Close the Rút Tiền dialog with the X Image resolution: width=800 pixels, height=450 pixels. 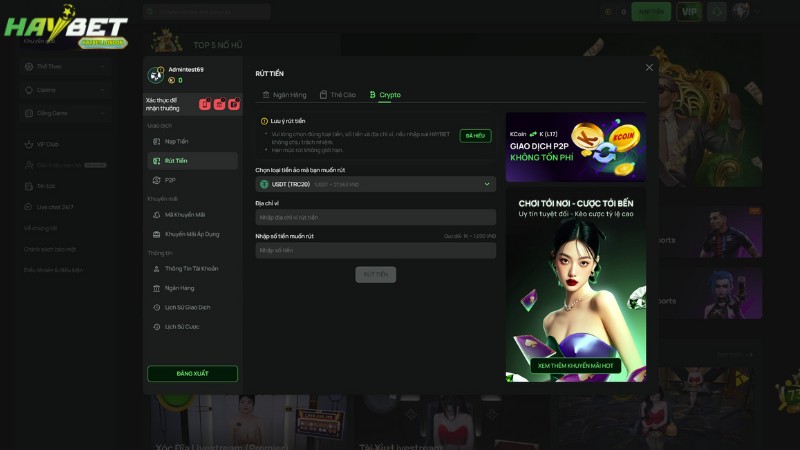tap(649, 67)
